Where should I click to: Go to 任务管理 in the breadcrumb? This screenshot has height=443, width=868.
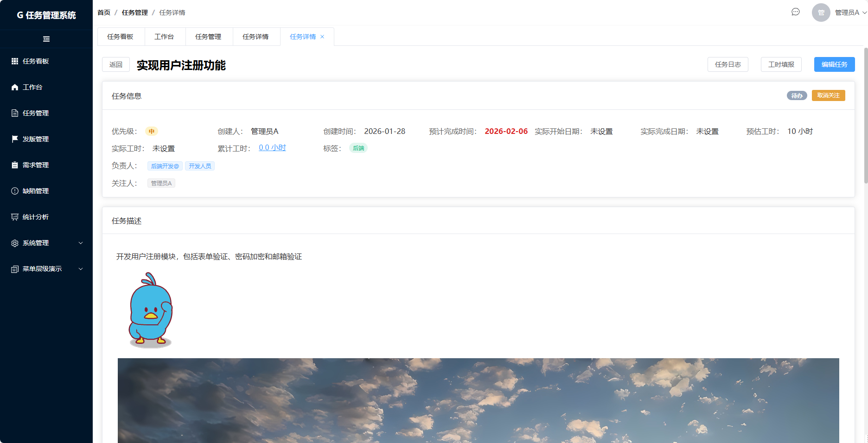tap(135, 13)
